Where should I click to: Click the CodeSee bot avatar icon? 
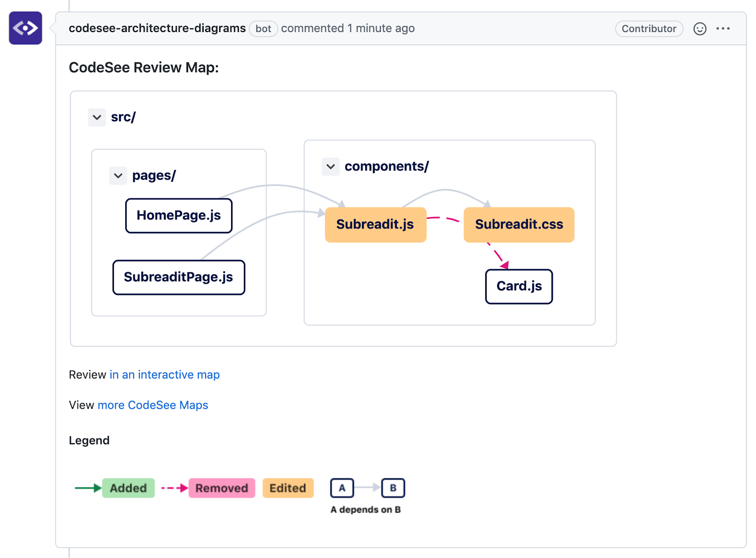26,28
